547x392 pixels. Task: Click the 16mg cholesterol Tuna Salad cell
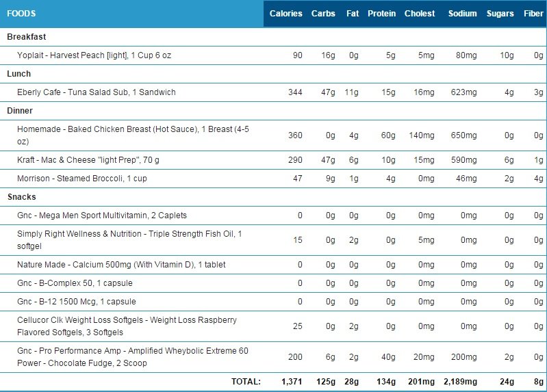click(x=424, y=92)
